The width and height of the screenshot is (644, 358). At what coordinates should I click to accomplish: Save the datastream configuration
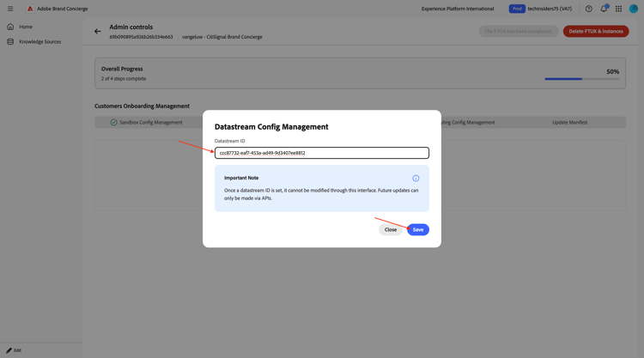[x=417, y=229]
